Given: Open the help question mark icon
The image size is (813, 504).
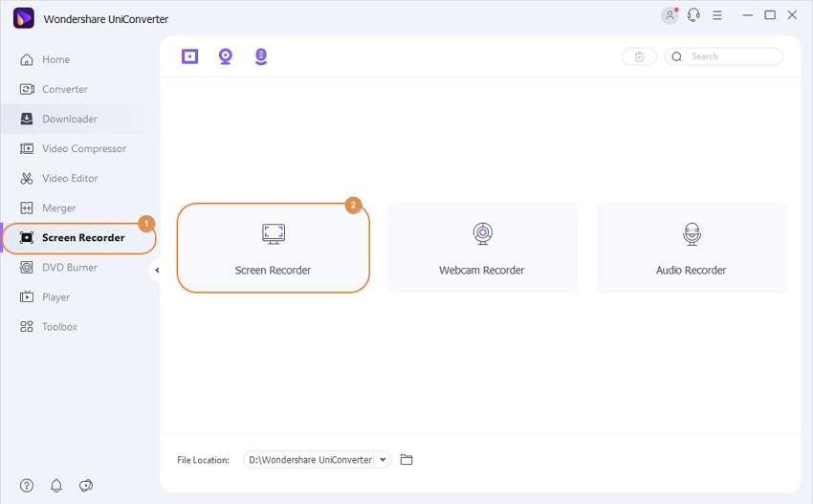Looking at the screenshot, I should 27,485.
